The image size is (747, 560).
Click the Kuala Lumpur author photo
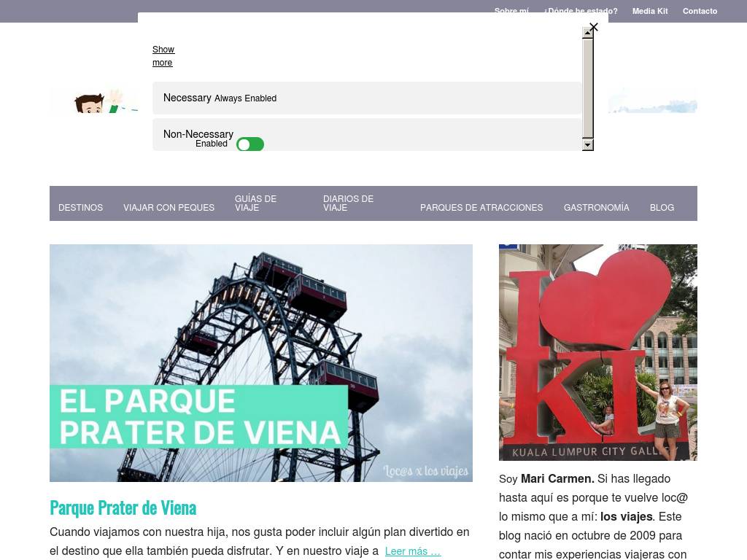[597, 352]
